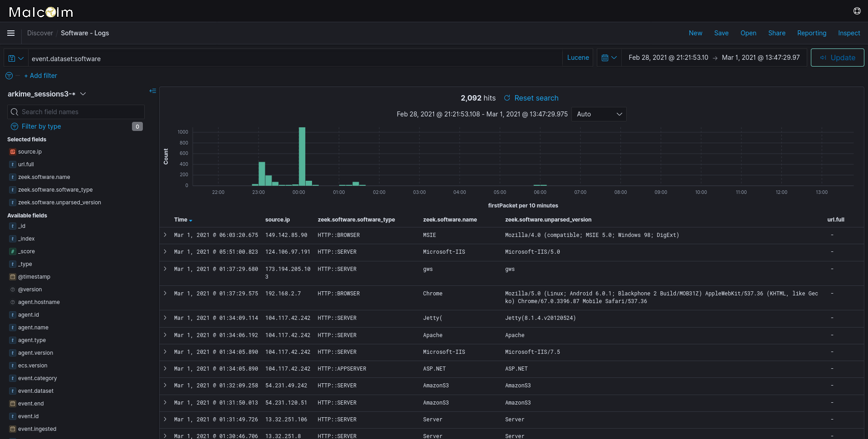The height and width of the screenshot is (439, 868).
Task: Click the filter options icon beside Add filter
Action: pyautogui.click(x=9, y=76)
